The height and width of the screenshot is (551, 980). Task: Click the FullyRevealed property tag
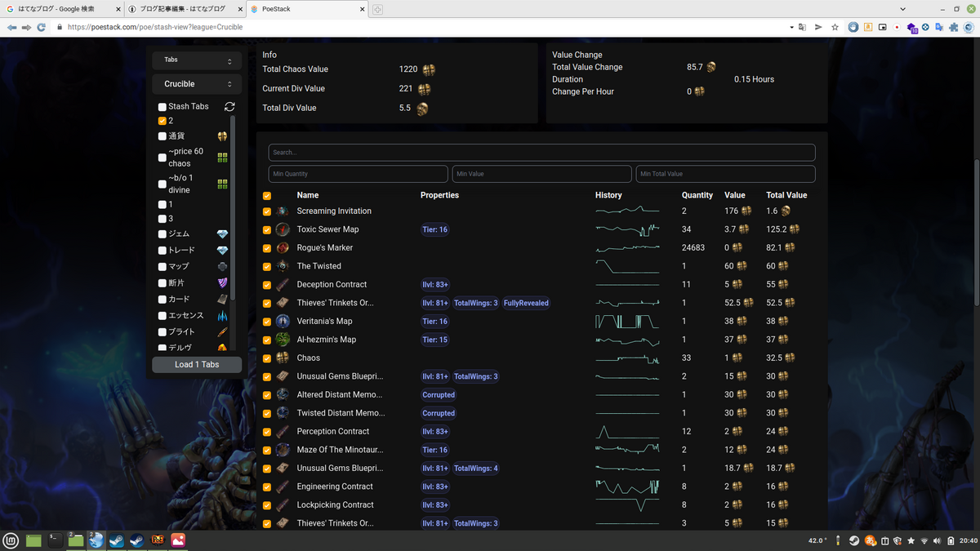coord(526,303)
